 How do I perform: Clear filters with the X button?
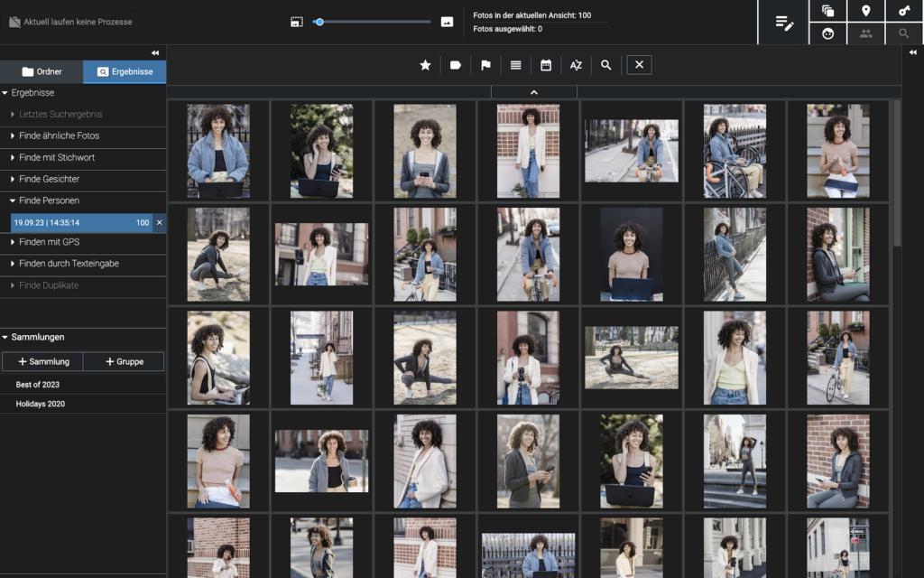(639, 65)
